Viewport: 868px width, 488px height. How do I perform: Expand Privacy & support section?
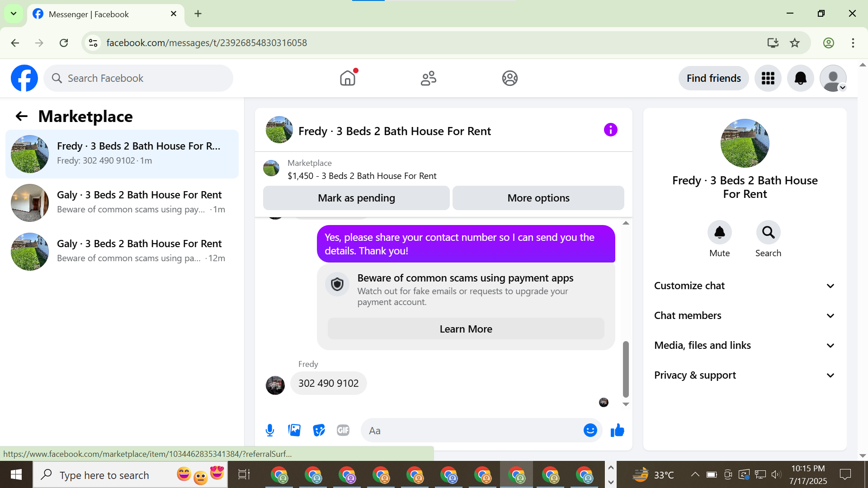(745, 375)
